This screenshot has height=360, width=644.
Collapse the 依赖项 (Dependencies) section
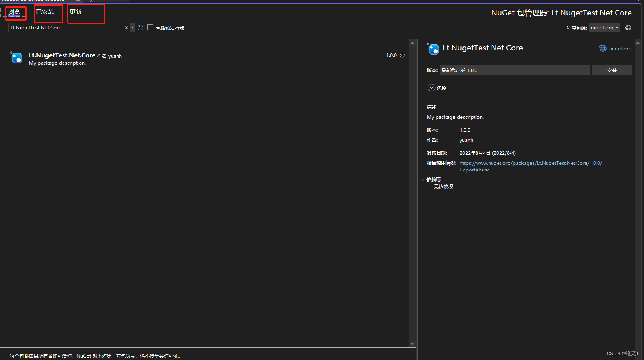(423, 180)
